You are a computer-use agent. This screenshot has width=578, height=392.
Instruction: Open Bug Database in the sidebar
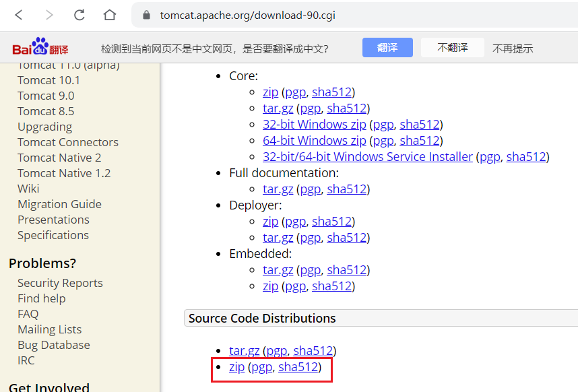click(53, 345)
